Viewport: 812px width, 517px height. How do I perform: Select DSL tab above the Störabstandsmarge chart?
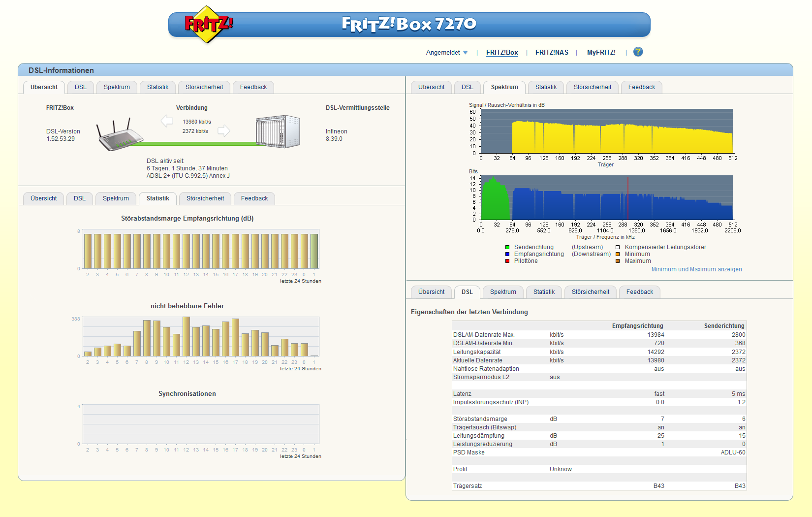(80, 198)
